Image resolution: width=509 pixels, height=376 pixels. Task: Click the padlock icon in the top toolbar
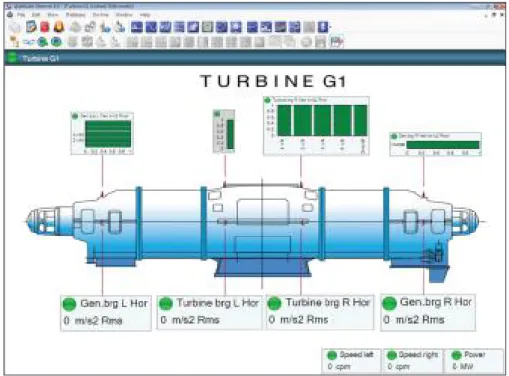90,27
